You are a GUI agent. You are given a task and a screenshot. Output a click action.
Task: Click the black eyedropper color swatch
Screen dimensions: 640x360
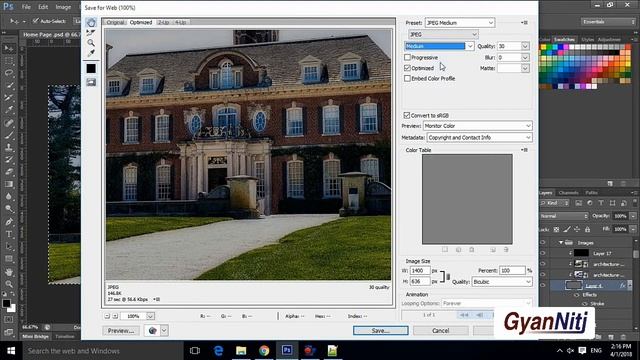coord(91,68)
